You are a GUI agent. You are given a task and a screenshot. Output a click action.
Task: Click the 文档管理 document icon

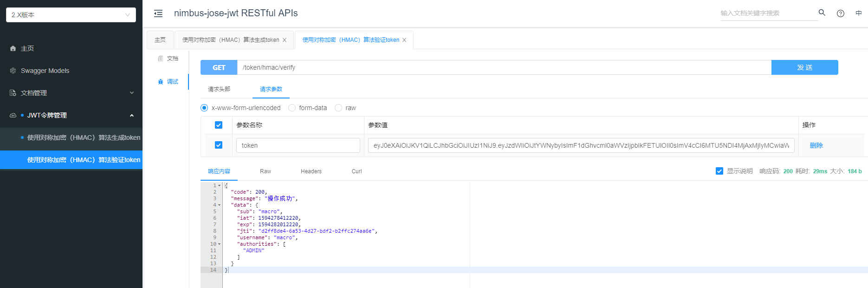pyautogui.click(x=13, y=93)
